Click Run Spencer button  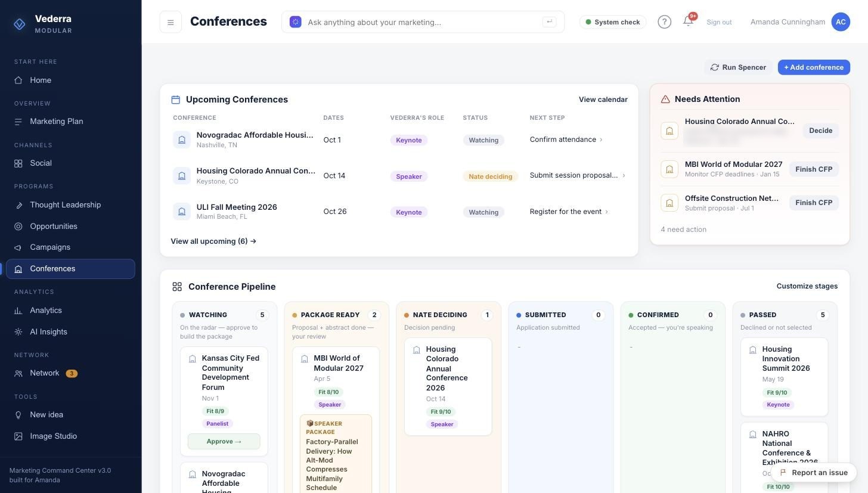(x=738, y=67)
